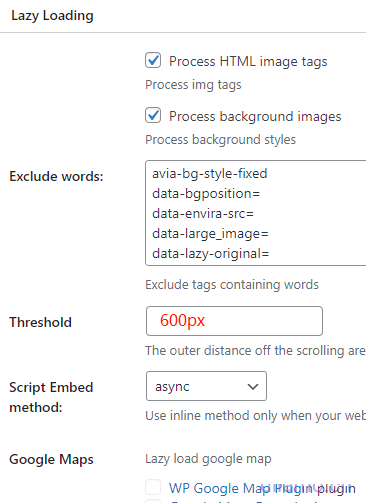
Task: Enable WP Google Map Plugin checkbox
Action: click(x=153, y=487)
